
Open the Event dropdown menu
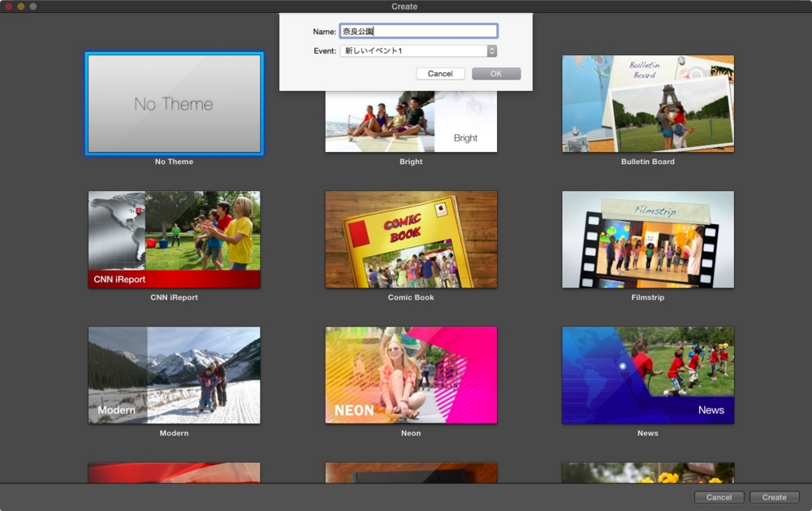(x=418, y=51)
